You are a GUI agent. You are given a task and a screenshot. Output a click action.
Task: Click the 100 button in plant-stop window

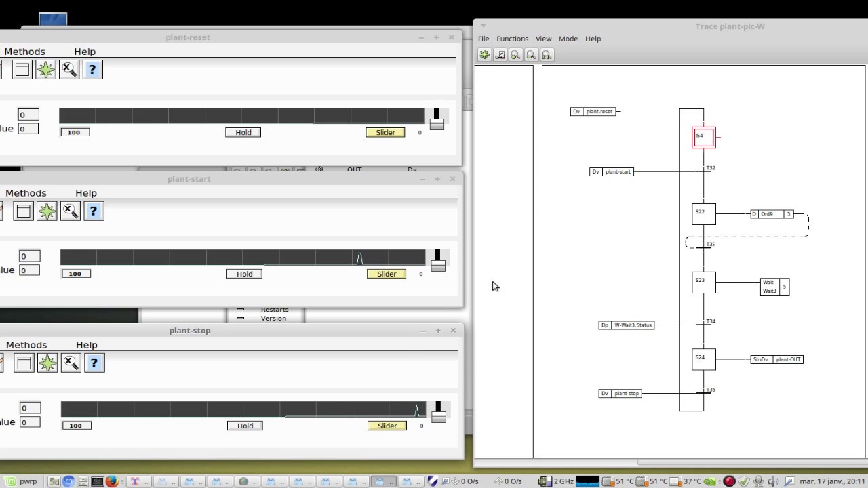click(x=76, y=426)
